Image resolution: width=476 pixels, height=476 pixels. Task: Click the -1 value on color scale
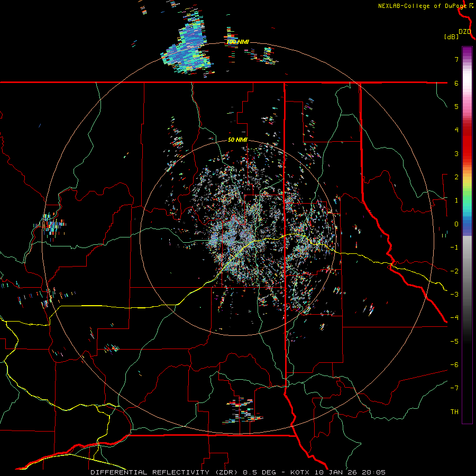454,248
